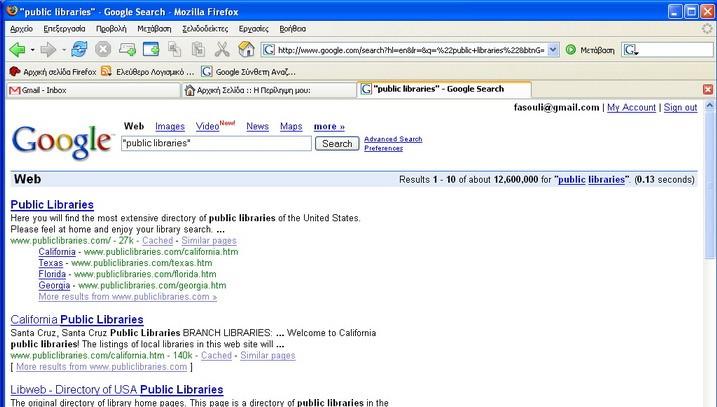Open the Images search link
717x407 pixels.
tap(170, 126)
